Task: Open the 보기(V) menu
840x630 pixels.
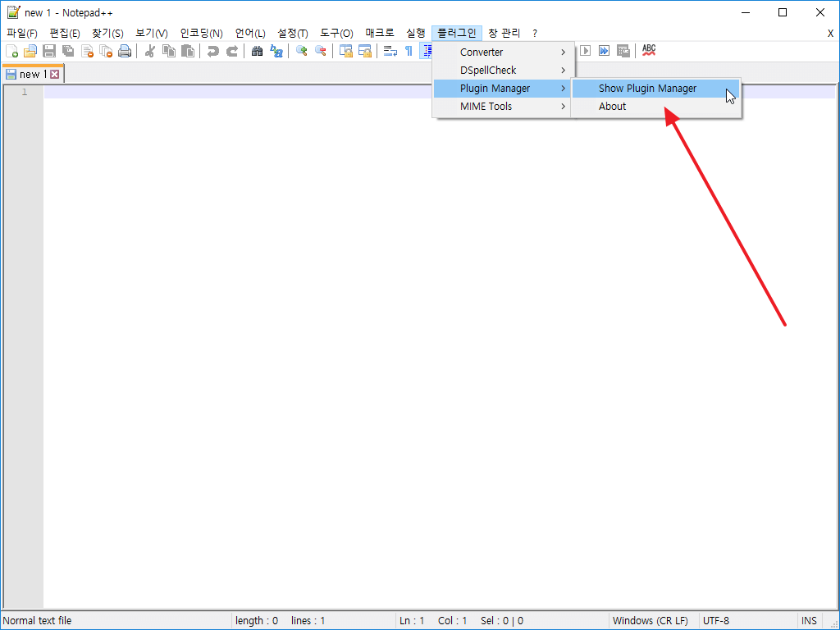Action: 152,33
